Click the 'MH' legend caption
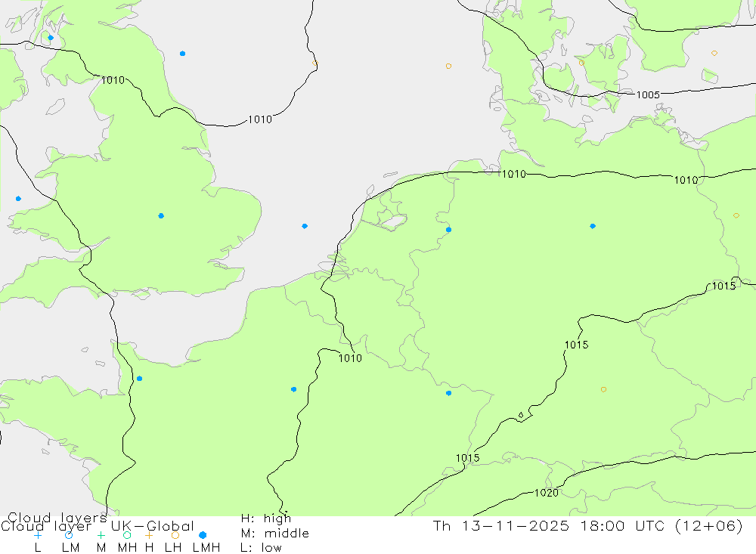The image size is (756, 554). 127,548
